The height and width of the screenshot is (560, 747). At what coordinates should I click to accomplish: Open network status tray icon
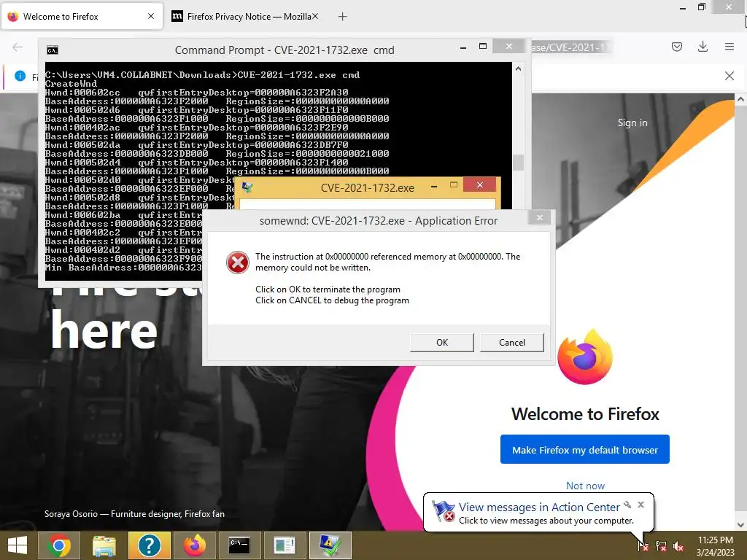coord(661,545)
